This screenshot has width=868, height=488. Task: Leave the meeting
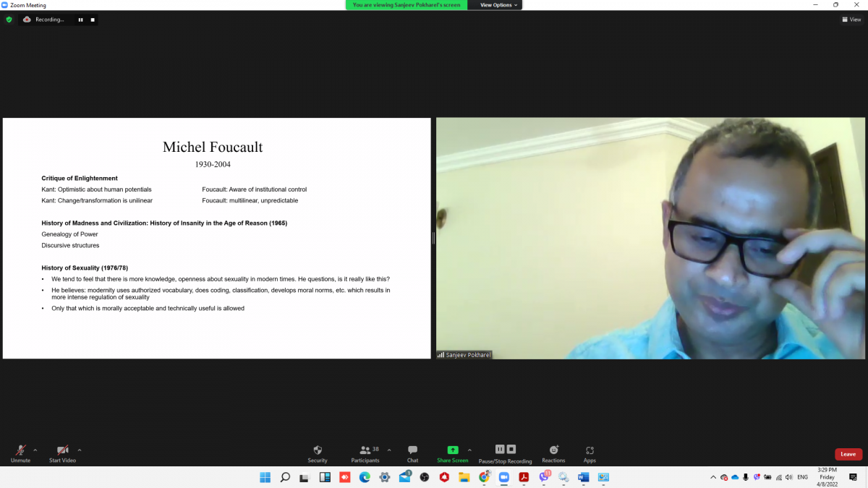click(848, 454)
